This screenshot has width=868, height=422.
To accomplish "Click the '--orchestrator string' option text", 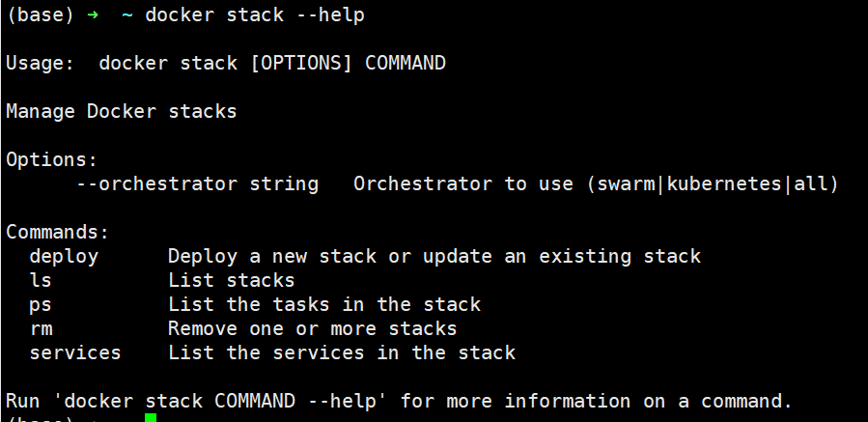I will [197, 183].
